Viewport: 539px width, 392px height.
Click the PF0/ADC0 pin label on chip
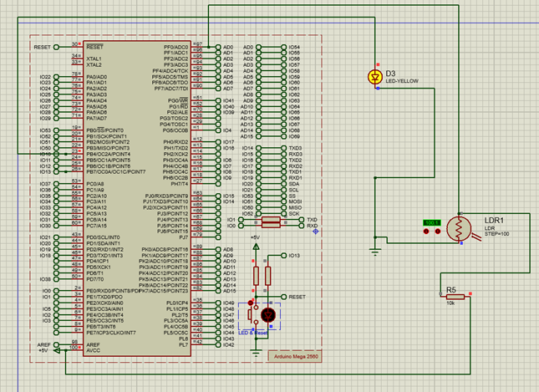[x=175, y=47]
